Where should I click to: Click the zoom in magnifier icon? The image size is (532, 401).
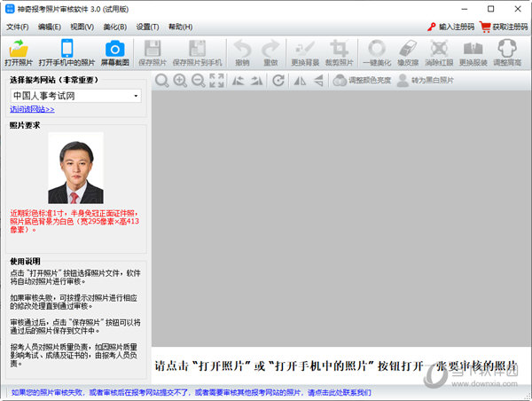[180, 81]
